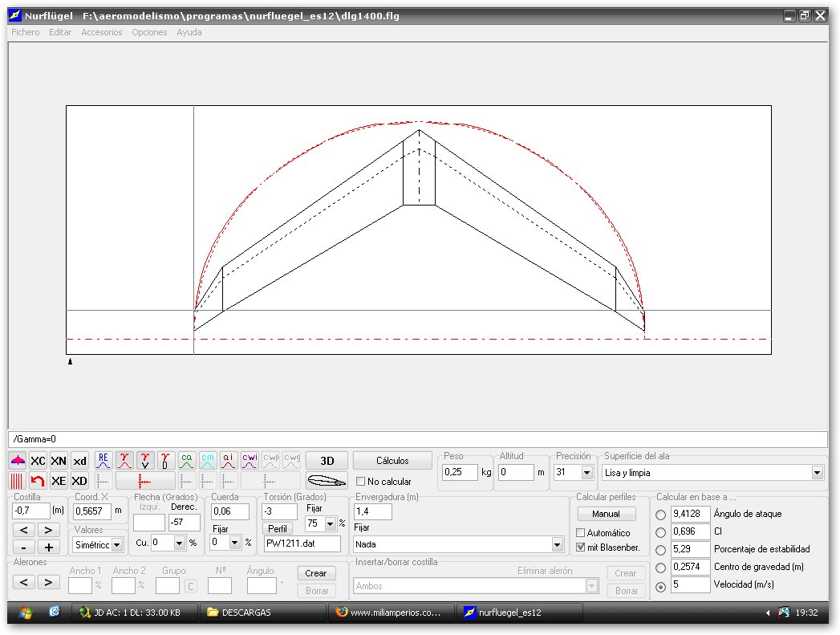The height and width of the screenshot is (635, 840).
Task: Toggle the cyan cm curve icon
Action: tap(208, 461)
